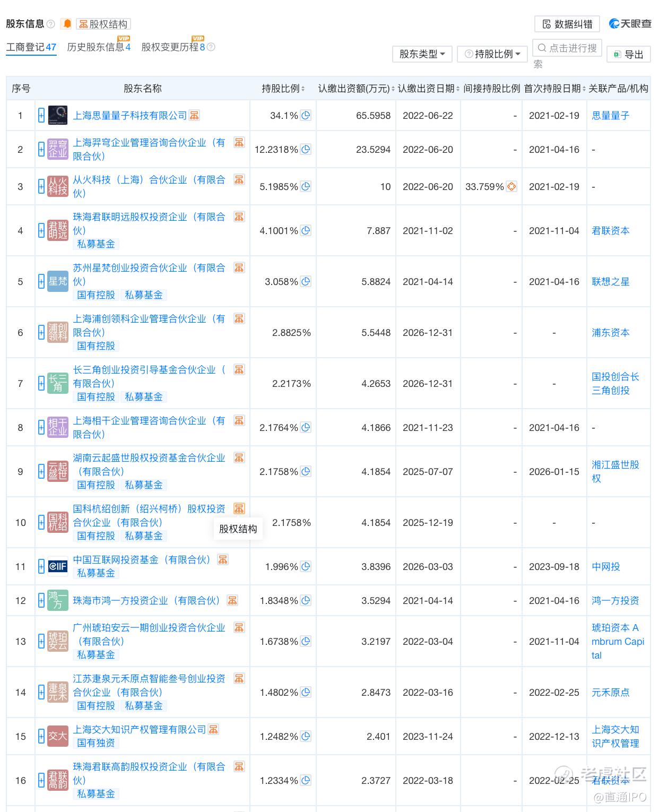
Task: Click the 中网投 related institution link
Action: [606, 566]
